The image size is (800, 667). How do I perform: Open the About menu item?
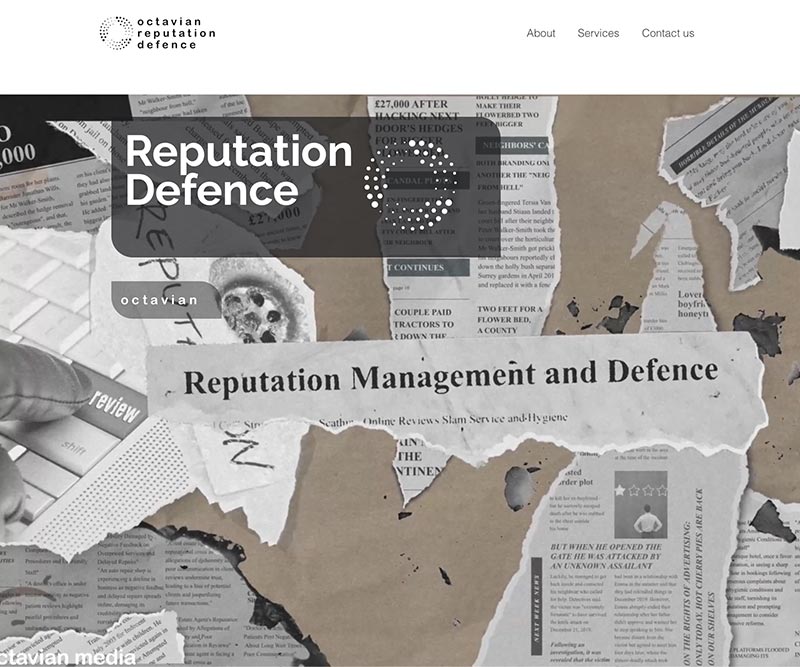pyautogui.click(x=540, y=33)
